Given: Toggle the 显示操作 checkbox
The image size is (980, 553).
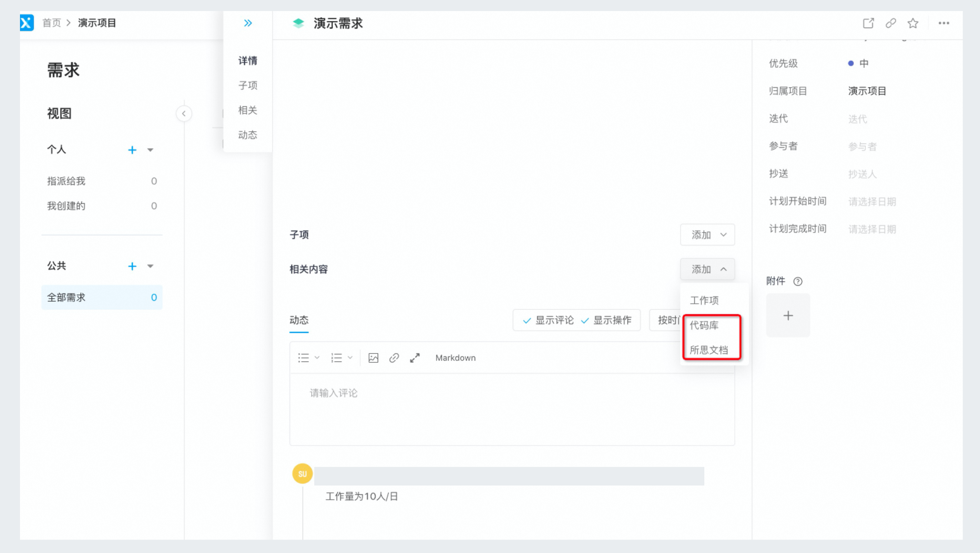Looking at the screenshot, I should point(606,320).
